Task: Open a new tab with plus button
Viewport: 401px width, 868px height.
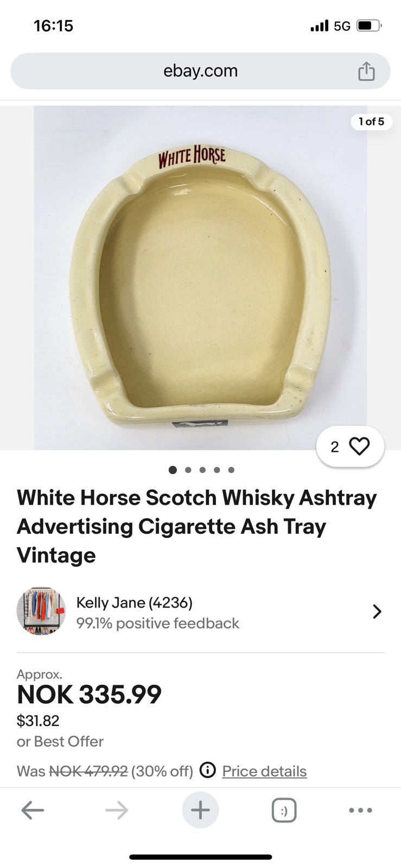Action: pyautogui.click(x=200, y=810)
